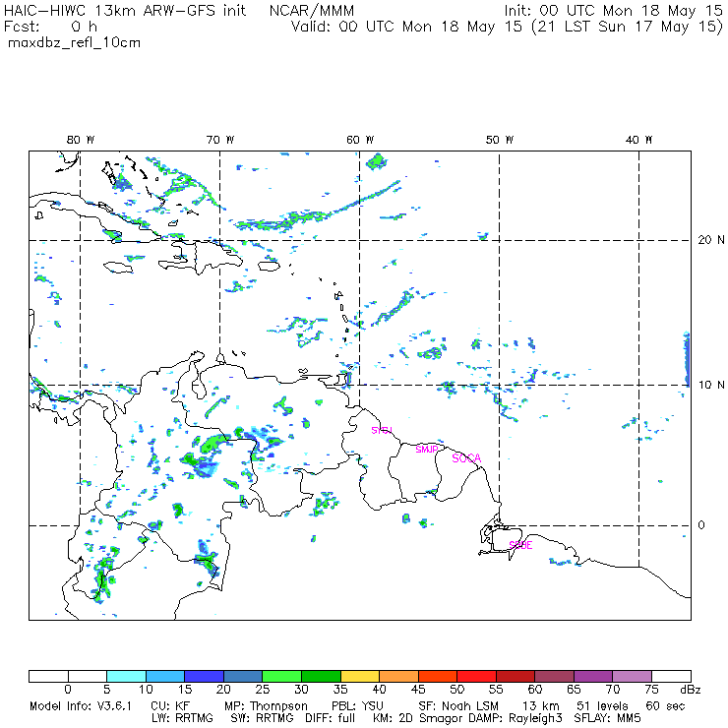Click the Init: 00 UTC header line

[x=613, y=10]
